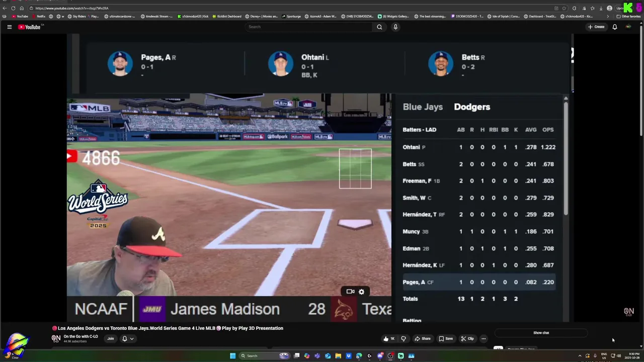The width and height of the screenshot is (644, 362).
Task: Select Muncy 3B row in batters table
Action: (x=478, y=232)
